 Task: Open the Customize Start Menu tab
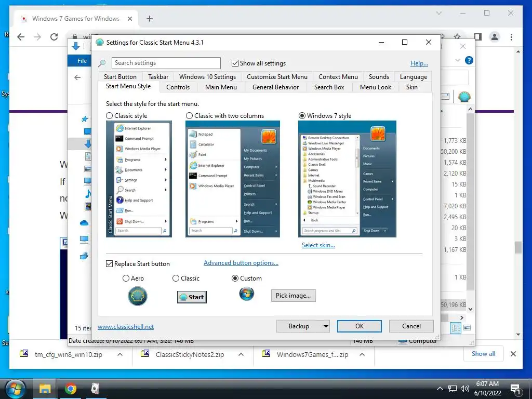click(277, 77)
